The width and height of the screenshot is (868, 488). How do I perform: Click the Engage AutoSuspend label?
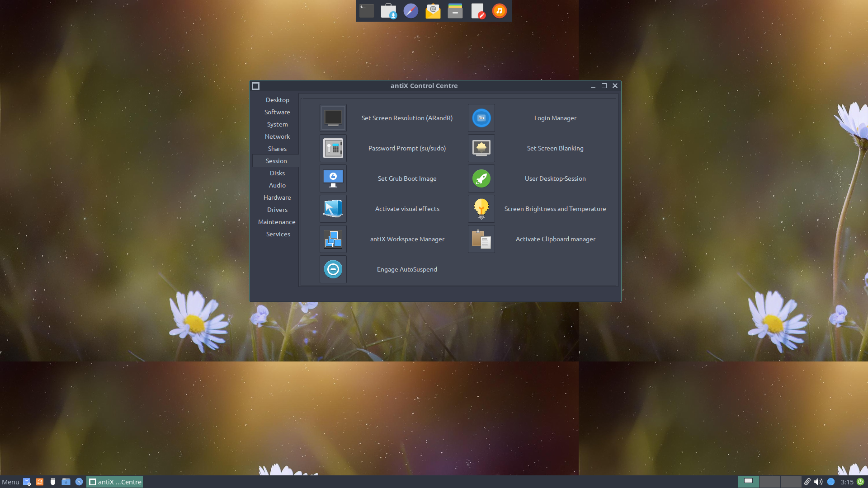click(407, 269)
